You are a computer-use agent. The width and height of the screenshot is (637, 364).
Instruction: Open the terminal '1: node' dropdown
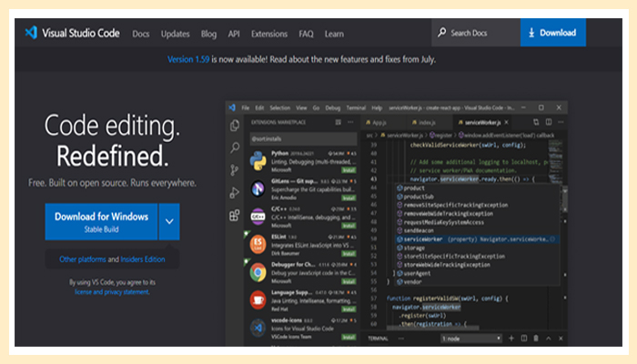click(471, 339)
